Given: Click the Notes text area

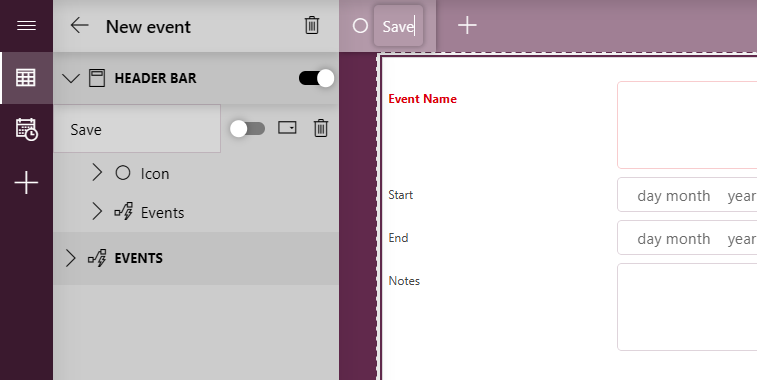Looking at the screenshot, I should click(x=687, y=307).
